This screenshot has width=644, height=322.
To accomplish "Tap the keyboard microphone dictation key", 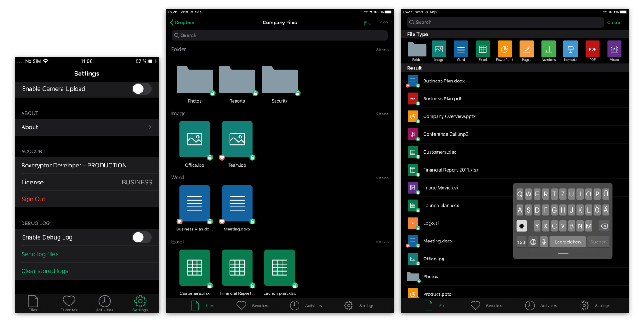I will (544, 242).
